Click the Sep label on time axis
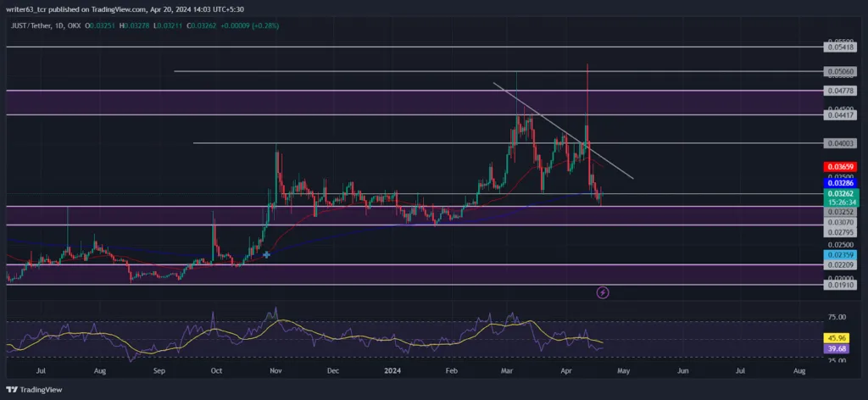Image resolution: width=868 pixels, height=400 pixels. (159, 370)
